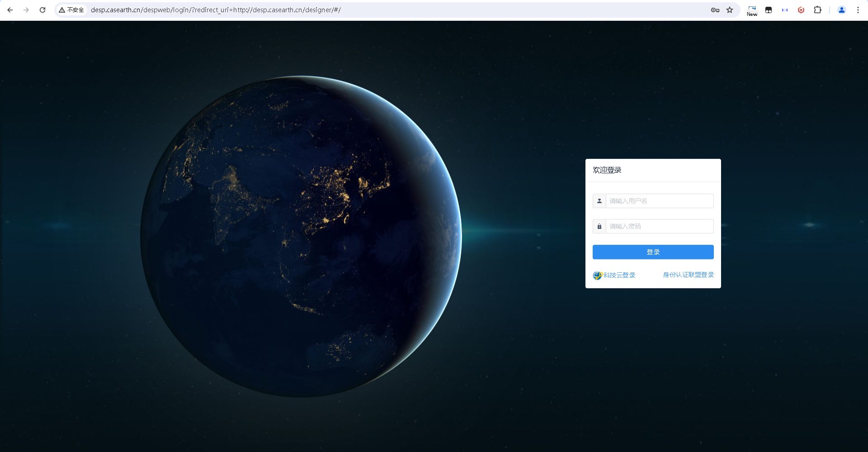Viewport: 868px width, 452px height.
Task: Open the Tampermonkey extension icon
Action: tap(769, 10)
